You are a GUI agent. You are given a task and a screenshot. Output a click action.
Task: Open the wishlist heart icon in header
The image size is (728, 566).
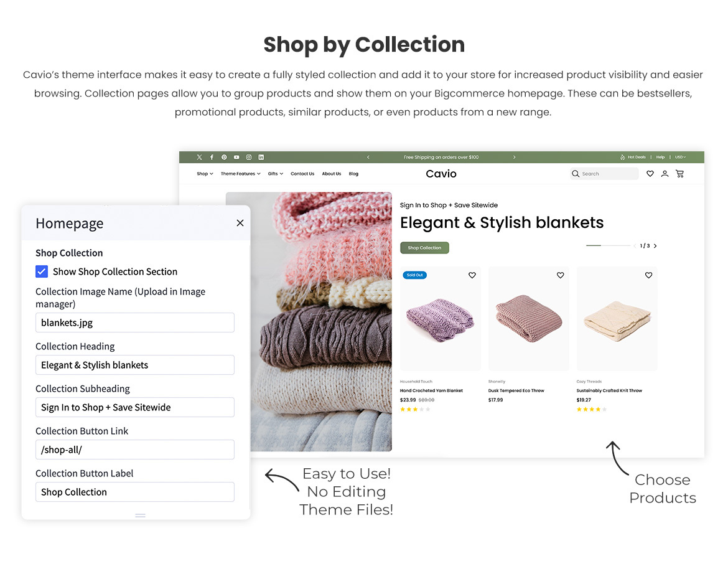pos(650,174)
